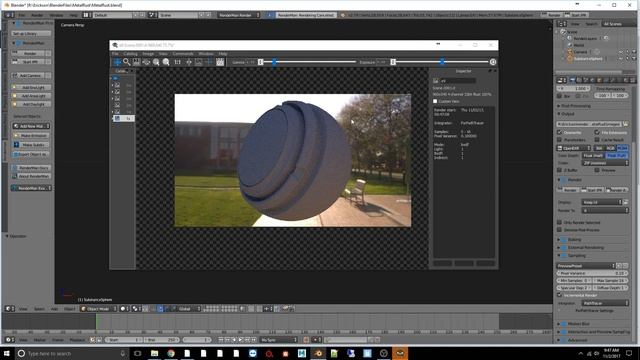Click the Pixel Variance slider field
This screenshot has width=640, height=360.
pos(592,273)
